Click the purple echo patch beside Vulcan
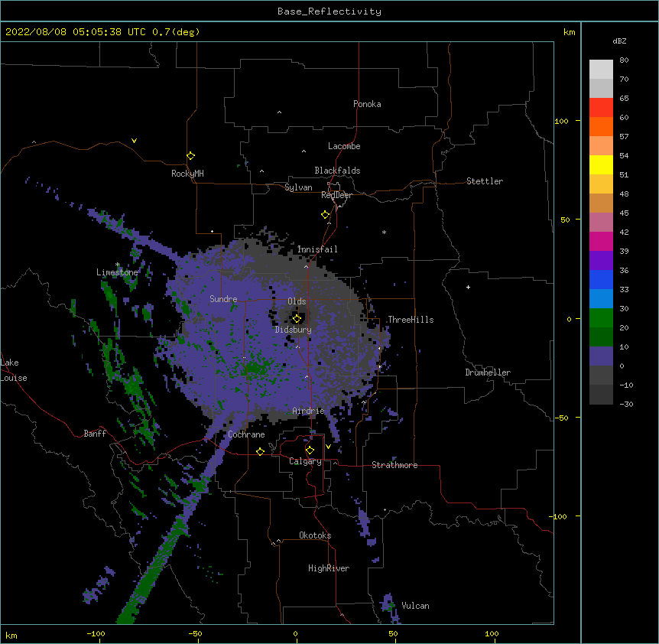659x644 pixels. pos(389,607)
